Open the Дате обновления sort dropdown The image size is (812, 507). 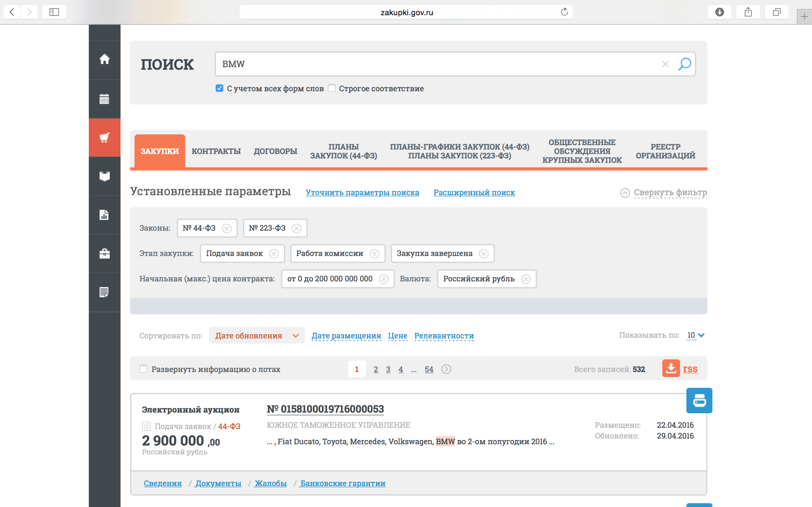pyautogui.click(x=257, y=335)
